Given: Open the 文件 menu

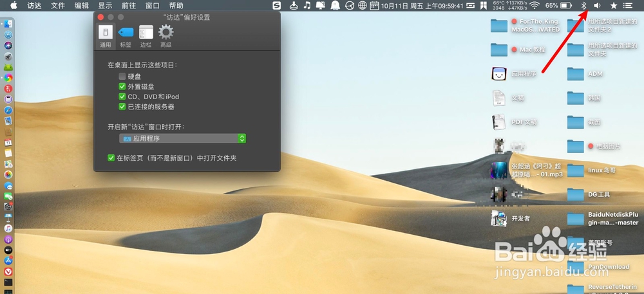Looking at the screenshot, I should point(58,6).
